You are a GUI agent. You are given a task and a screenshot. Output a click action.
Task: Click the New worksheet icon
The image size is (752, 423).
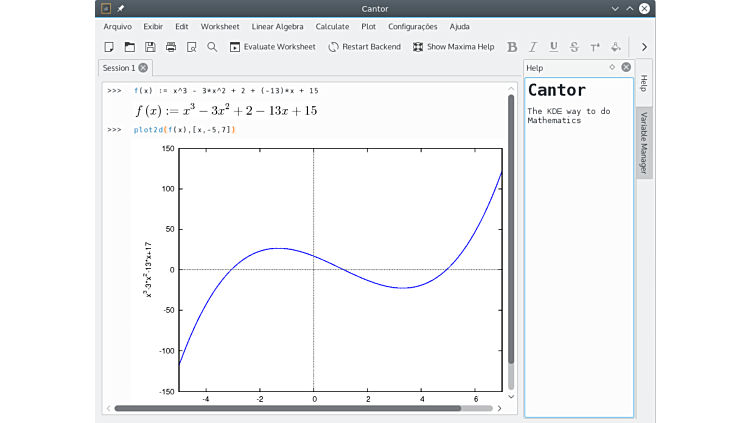pos(109,47)
